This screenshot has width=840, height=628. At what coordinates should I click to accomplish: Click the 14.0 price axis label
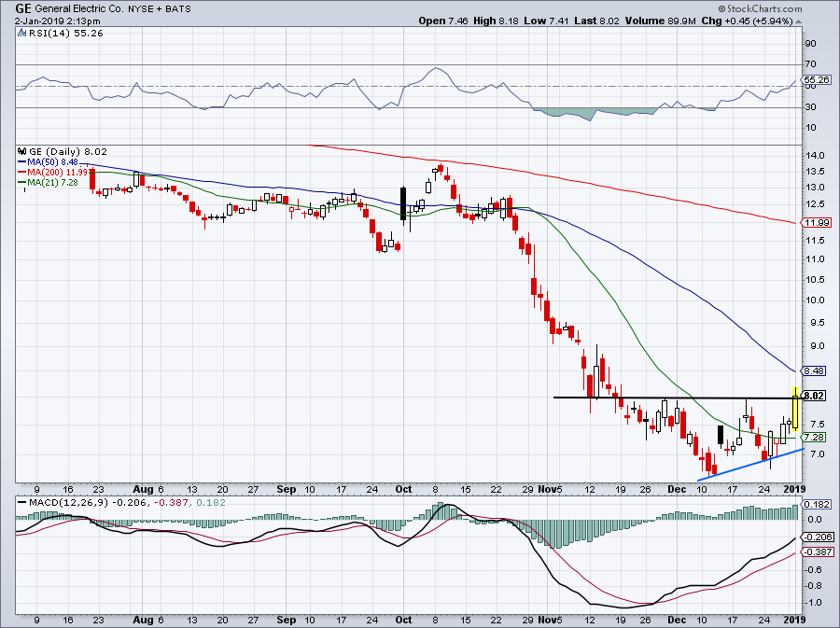817,156
